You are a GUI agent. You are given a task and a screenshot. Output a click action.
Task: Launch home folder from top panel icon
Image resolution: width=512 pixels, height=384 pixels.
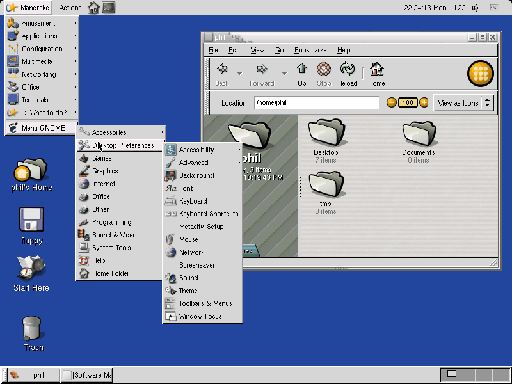coord(94,7)
